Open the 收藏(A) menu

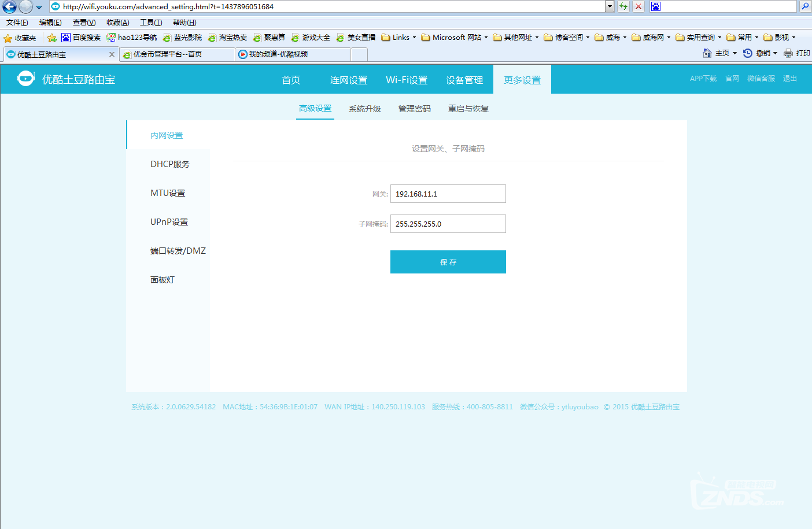tap(117, 23)
